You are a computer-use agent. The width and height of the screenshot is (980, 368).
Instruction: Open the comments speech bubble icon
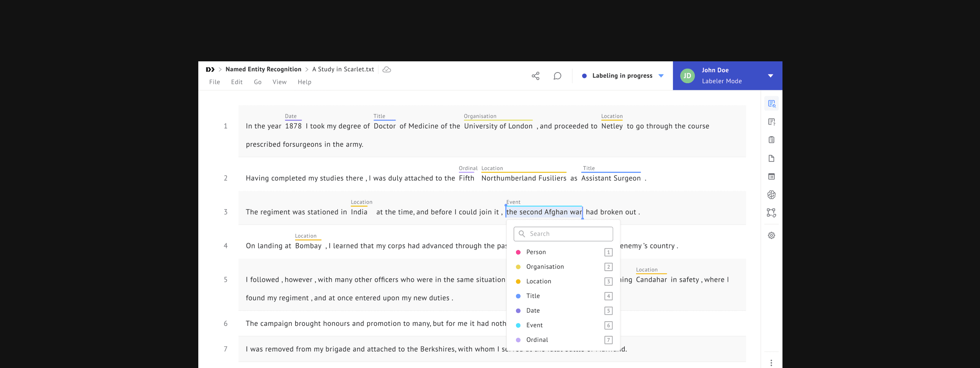pos(557,76)
